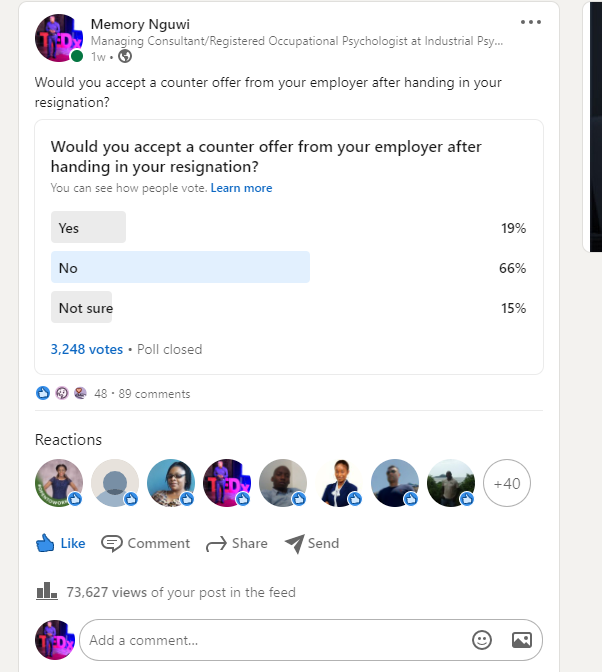
Task: View the 3,248 votes link
Action: point(87,349)
